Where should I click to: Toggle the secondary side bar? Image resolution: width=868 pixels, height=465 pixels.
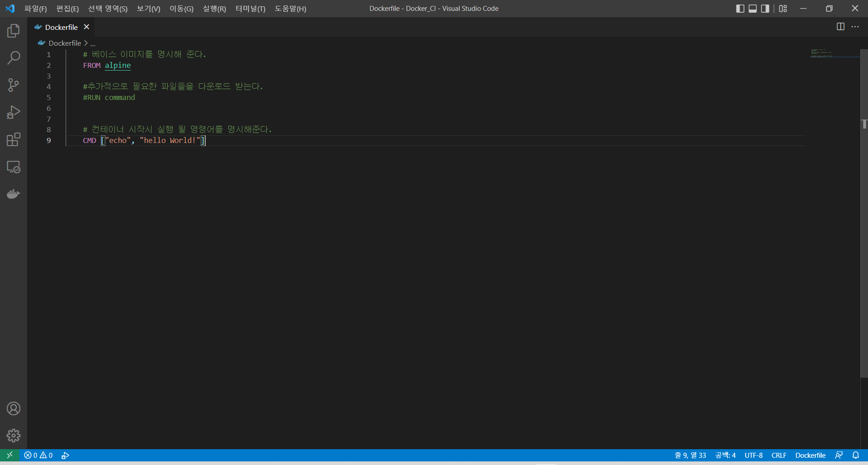pyautogui.click(x=765, y=8)
